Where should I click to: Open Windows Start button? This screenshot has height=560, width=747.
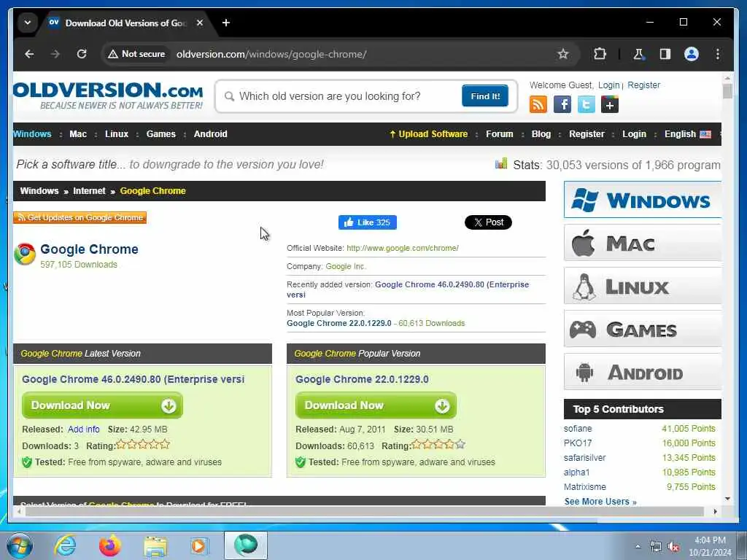tap(20, 545)
